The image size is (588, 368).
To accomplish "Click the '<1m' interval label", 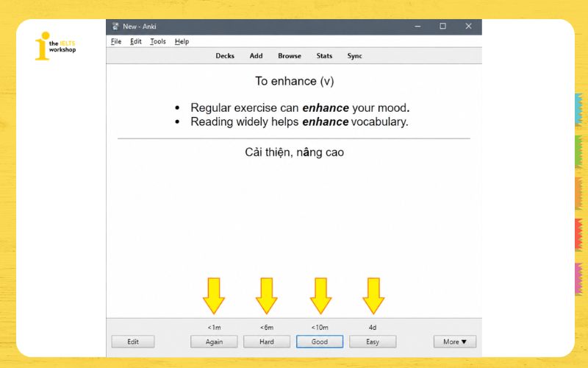I will (214, 328).
